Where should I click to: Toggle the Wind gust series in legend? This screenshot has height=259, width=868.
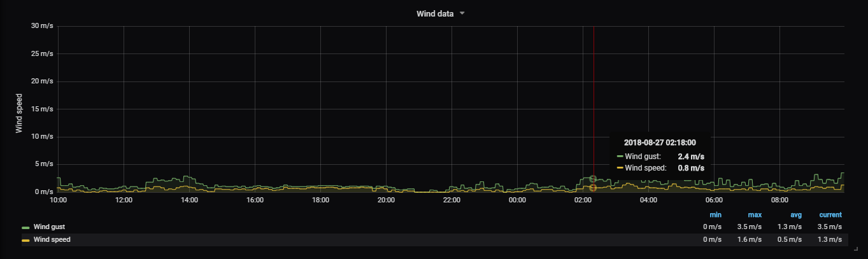[x=49, y=227]
